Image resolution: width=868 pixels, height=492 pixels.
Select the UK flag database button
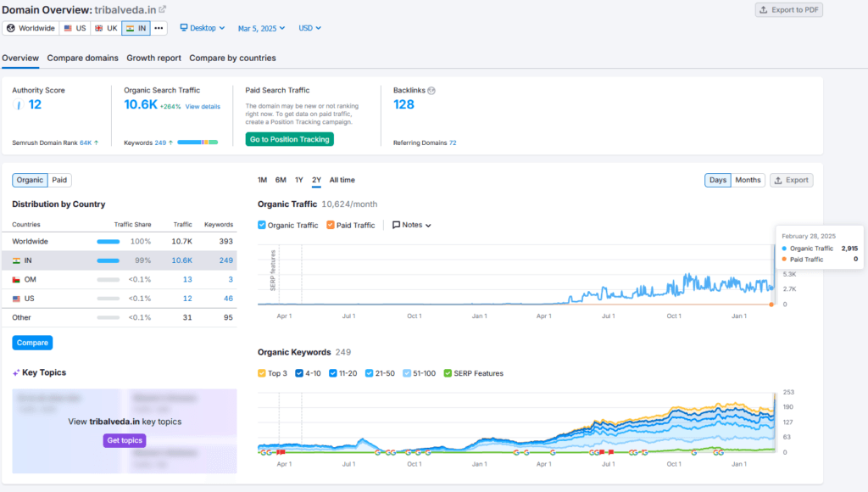[105, 28]
